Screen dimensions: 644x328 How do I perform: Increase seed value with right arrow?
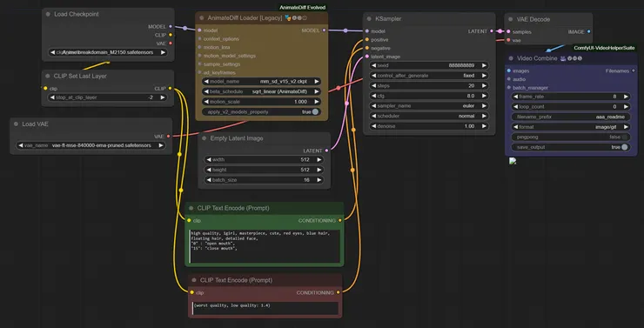[x=484, y=65]
